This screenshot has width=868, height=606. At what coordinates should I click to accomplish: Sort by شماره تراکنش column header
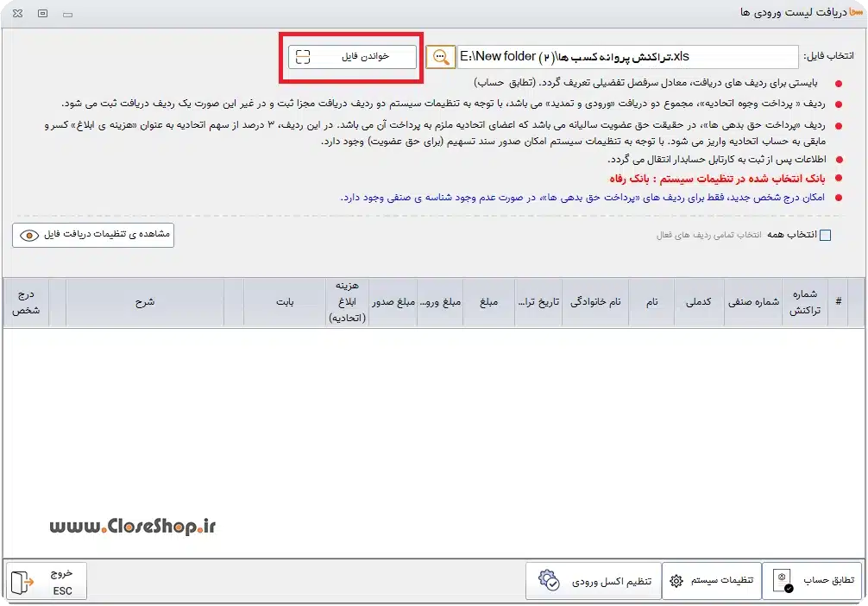(x=805, y=302)
